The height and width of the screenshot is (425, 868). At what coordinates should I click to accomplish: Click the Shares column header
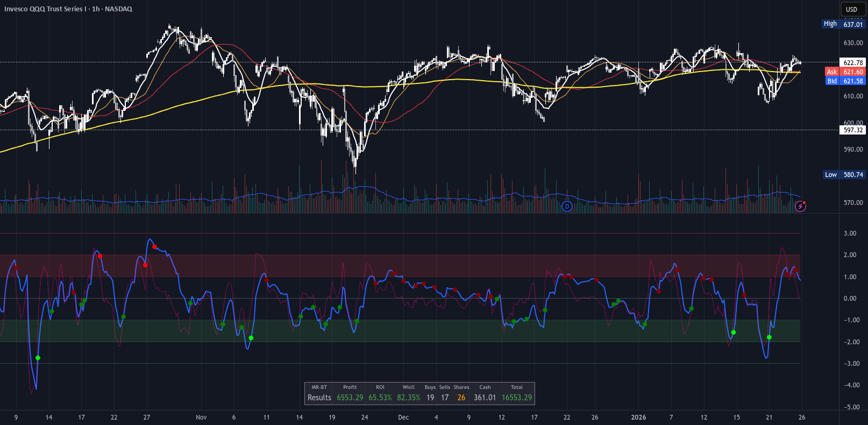pyautogui.click(x=461, y=387)
